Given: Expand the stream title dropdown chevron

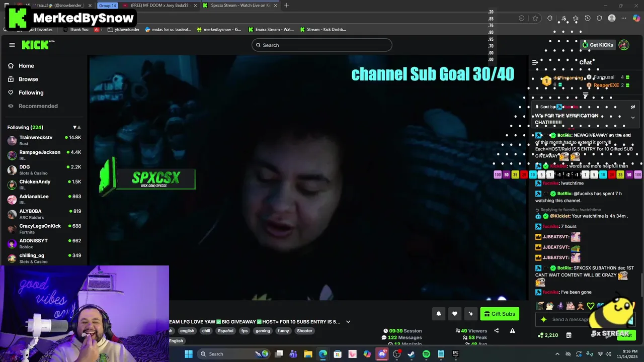Looking at the screenshot, I should (348, 322).
